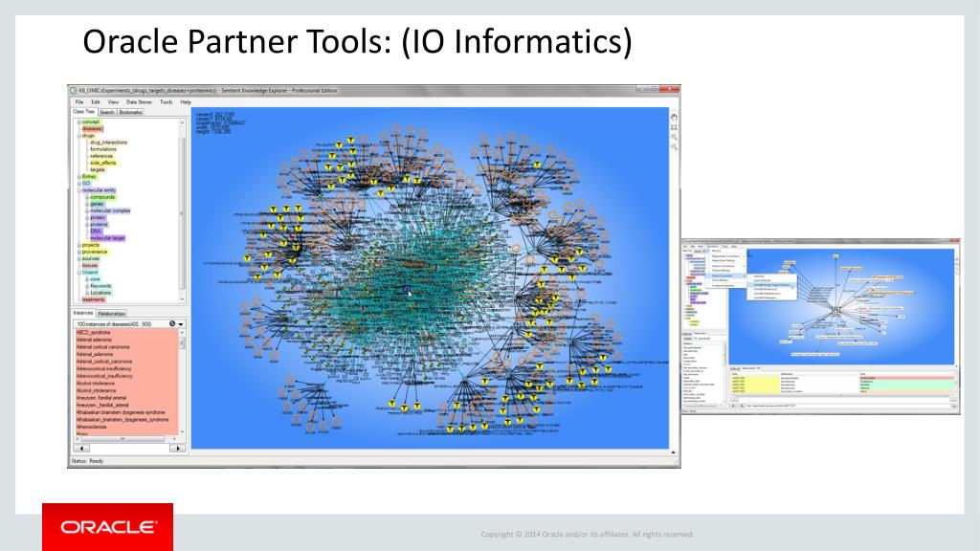Click the instances list horizontal scrollbar
The image size is (980, 551).
click(x=127, y=438)
